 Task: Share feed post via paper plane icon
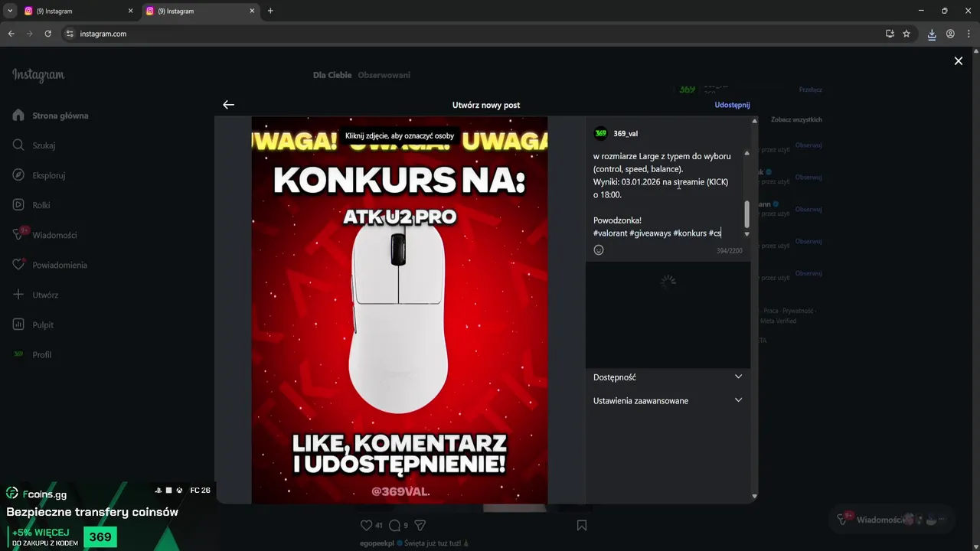(x=420, y=525)
